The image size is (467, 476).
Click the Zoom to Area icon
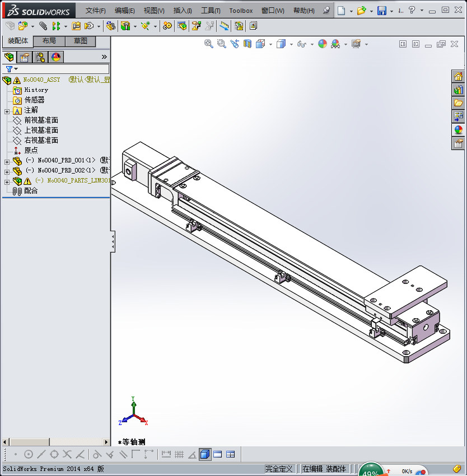(x=221, y=44)
